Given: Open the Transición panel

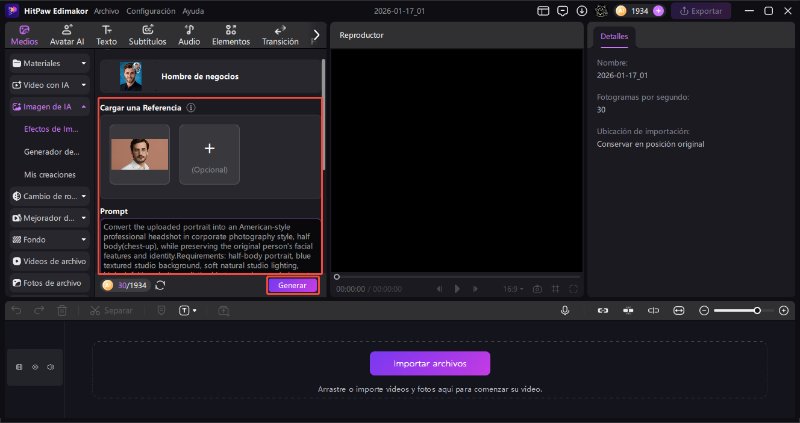Looking at the screenshot, I should click(x=280, y=35).
